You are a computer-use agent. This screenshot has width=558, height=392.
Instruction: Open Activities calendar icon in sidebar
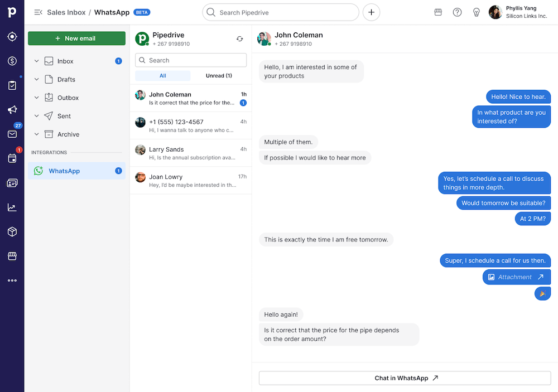point(12,158)
